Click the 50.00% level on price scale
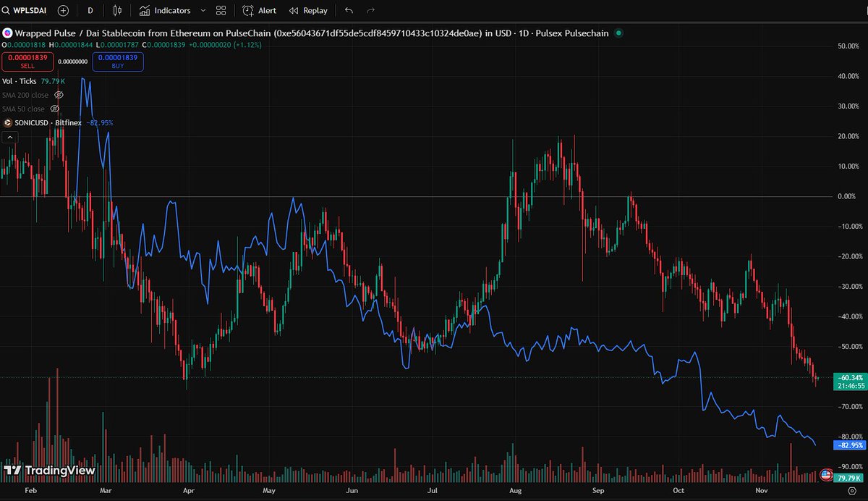Image resolution: width=868 pixels, height=501 pixels. click(x=847, y=46)
